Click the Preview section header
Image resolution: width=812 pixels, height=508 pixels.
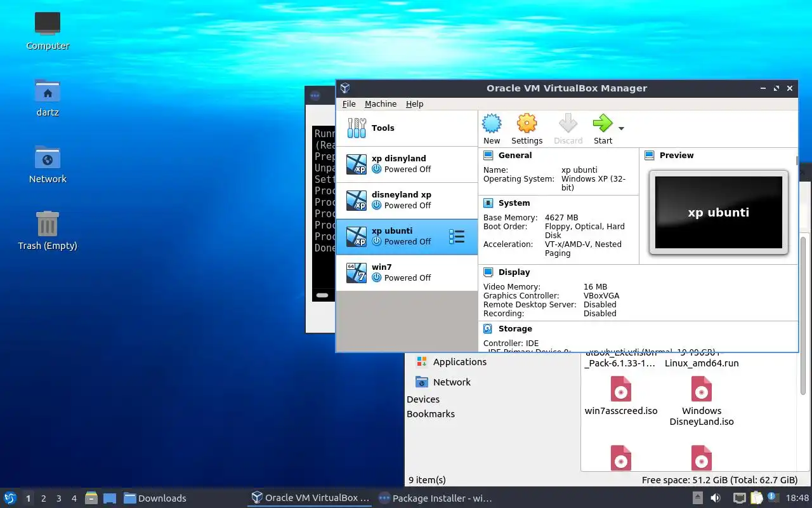click(676, 156)
